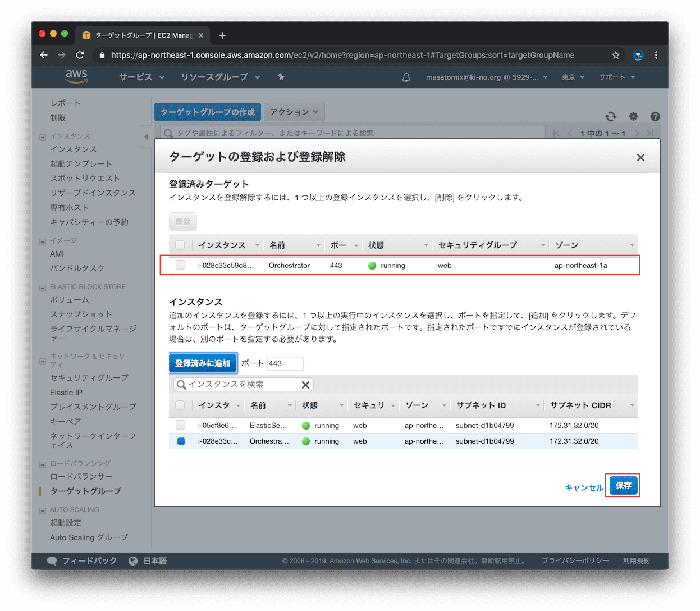700x611 pixels.
Task: Collapse the インスタンス sidebar section
Action: point(43,137)
